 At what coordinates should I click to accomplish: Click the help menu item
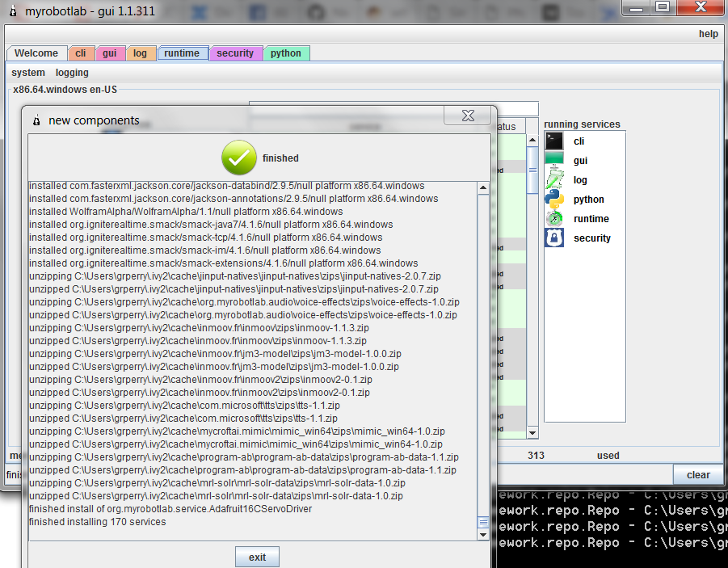coord(709,33)
